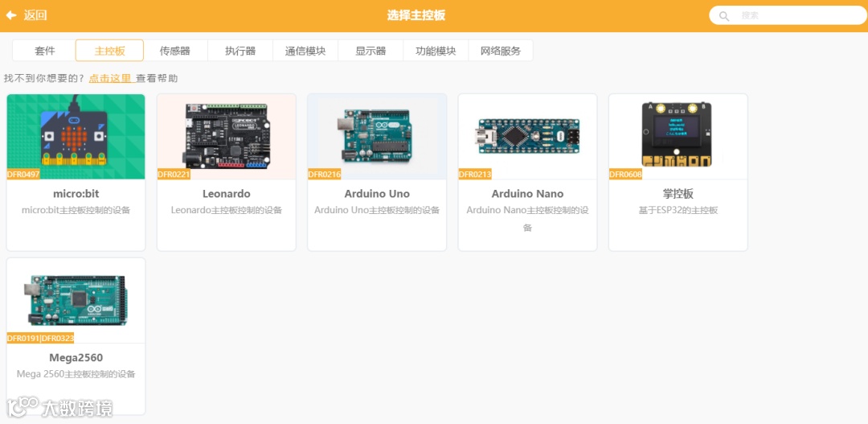Open the 点击这里 help link
The height and width of the screenshot is (424, 868).
point(111,78)
